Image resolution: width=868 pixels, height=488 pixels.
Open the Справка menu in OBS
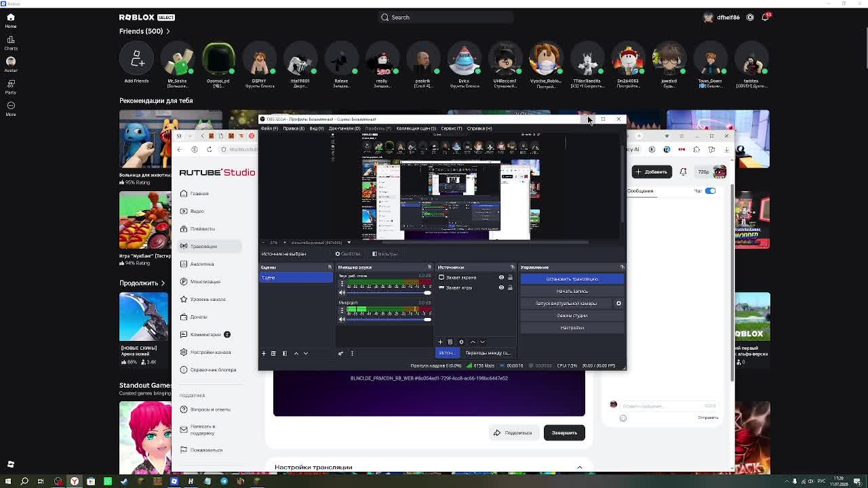pyautogui.click(x=479, y=128)
